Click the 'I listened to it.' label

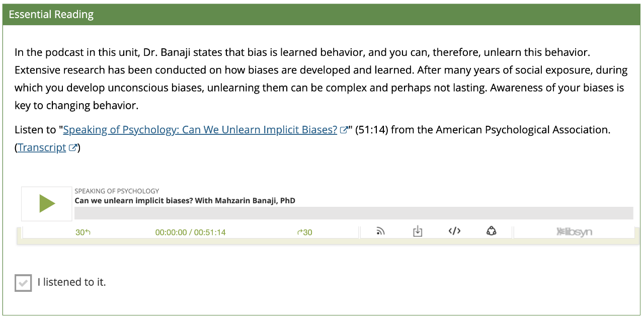pyautogui.click(x=71, y=282)
